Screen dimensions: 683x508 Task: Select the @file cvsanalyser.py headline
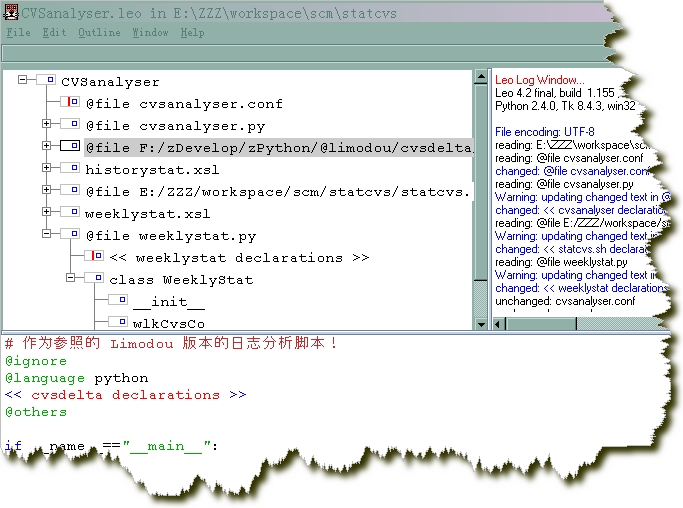(176, 126)
